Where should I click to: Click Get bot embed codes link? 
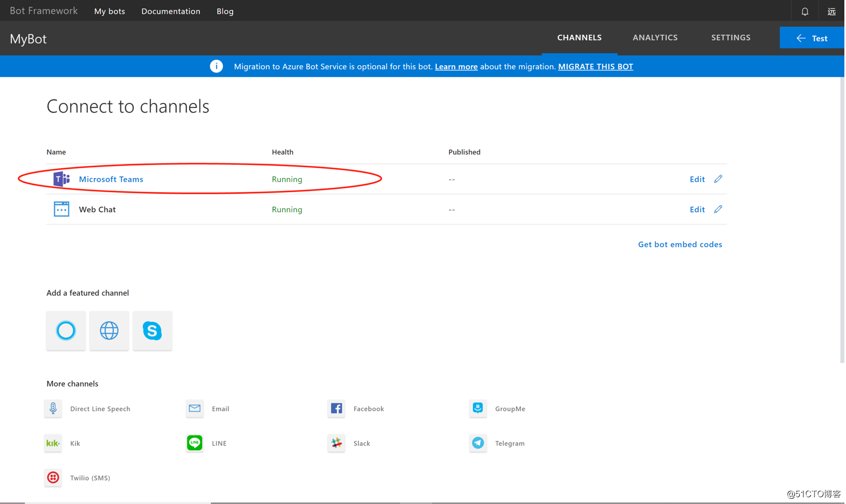(x=681, y=245)
